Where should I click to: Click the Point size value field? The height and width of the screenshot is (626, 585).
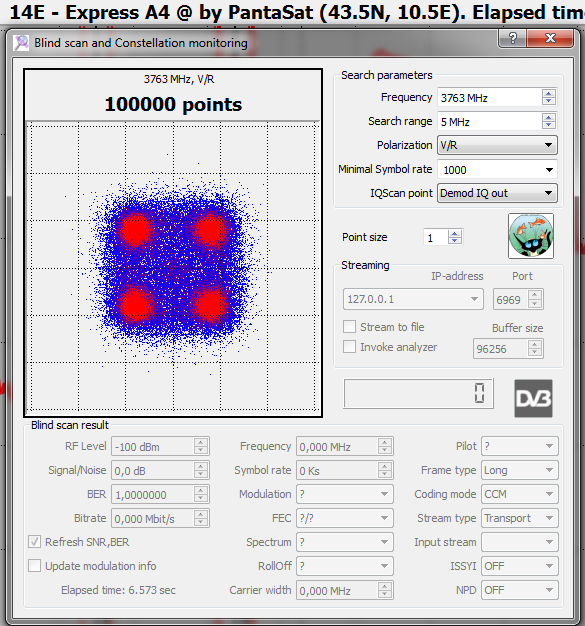(x=436, y=238)
